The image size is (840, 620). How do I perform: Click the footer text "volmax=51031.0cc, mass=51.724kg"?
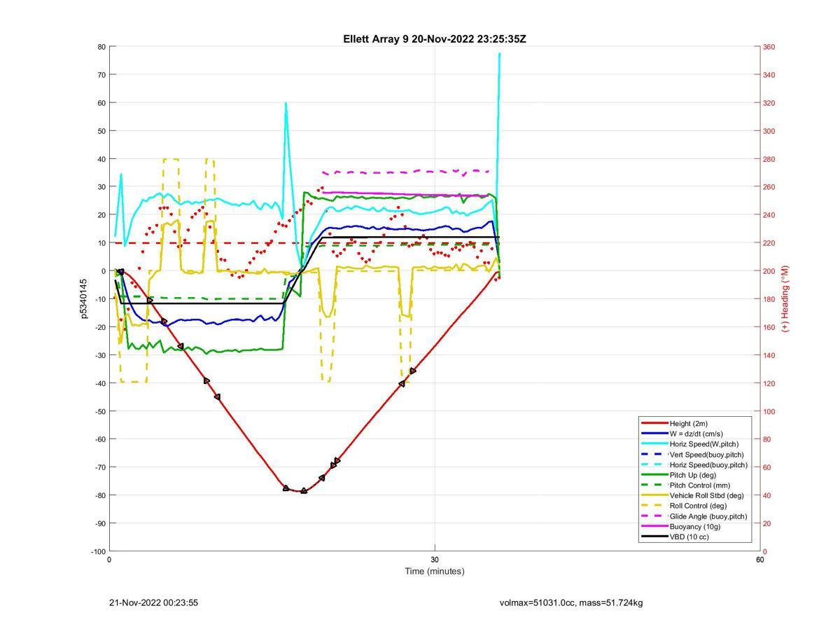(571, 602)
